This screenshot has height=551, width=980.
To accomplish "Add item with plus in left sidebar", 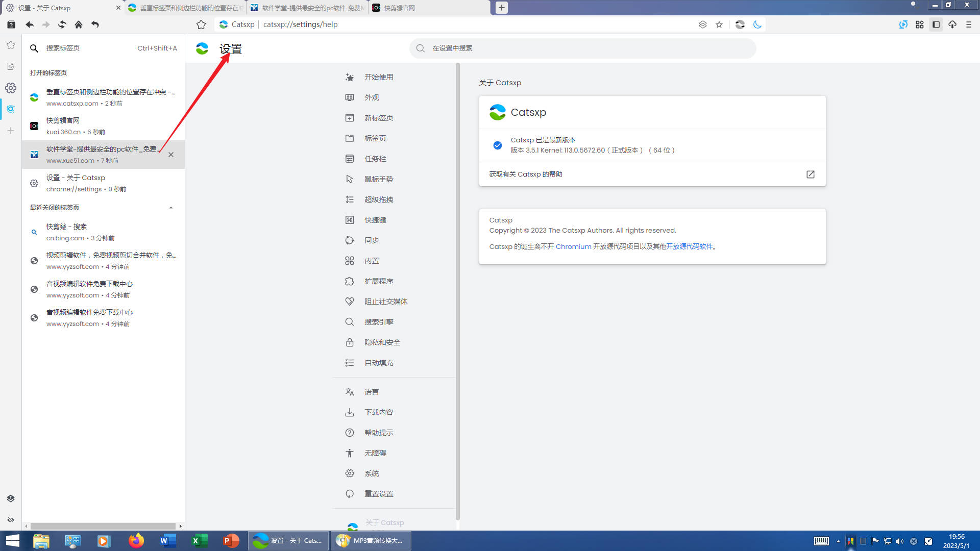I will click(x=11, y=131).
